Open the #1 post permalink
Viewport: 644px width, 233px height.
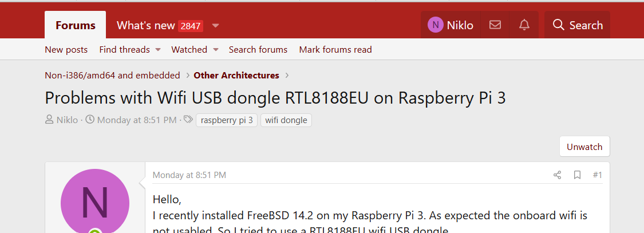[597, 175]
